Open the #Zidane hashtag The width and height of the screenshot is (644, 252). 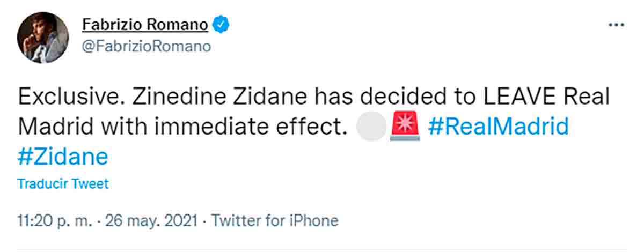point(63,157)
